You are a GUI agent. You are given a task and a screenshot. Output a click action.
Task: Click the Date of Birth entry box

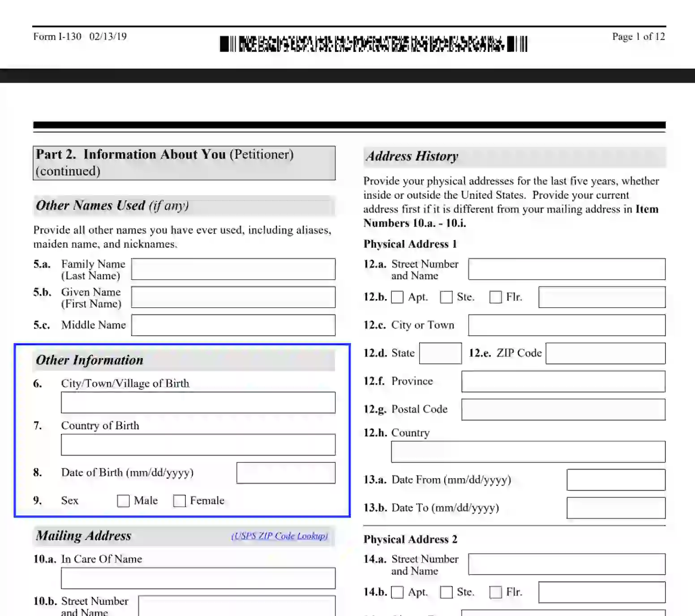pyautogui.click(x=285, y=473)
